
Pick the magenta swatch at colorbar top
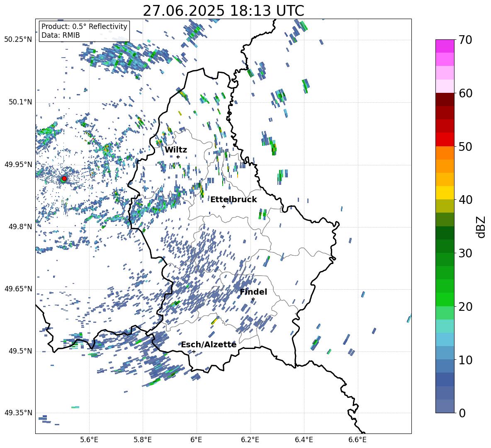(445, 46)
